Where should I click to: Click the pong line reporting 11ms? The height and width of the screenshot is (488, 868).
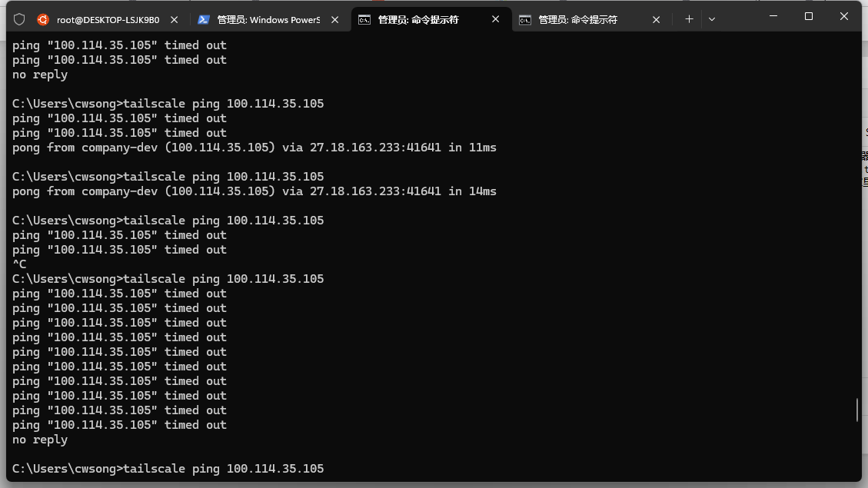point(254,148)
